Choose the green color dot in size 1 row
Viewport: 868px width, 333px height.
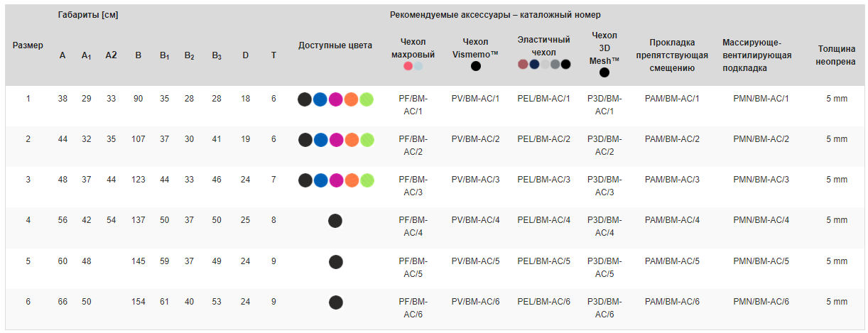click(x=367, y=99)
